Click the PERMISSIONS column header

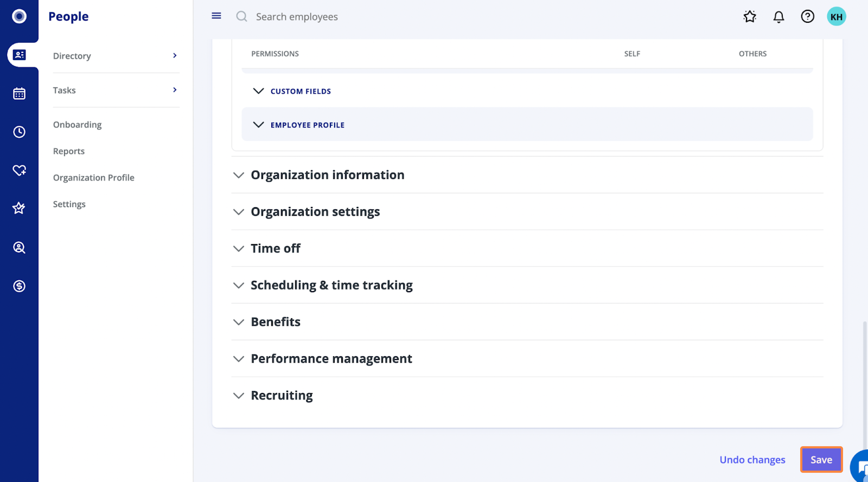275,54
